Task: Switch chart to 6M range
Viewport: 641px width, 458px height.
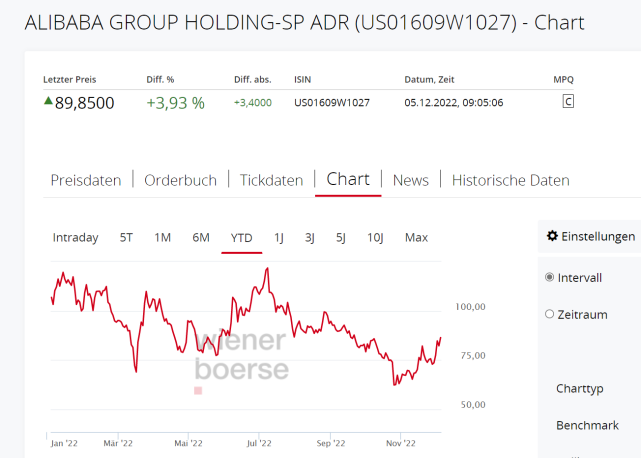Action: coord(201,237)
